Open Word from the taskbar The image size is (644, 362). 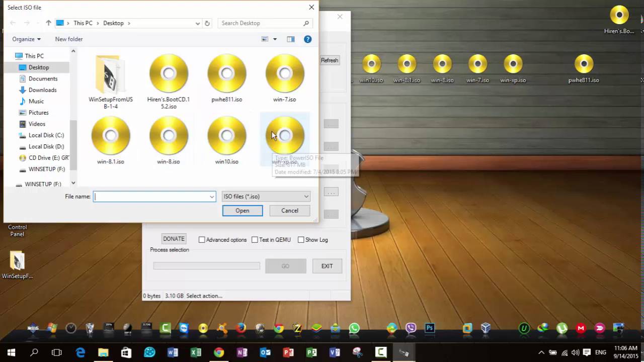173,352
